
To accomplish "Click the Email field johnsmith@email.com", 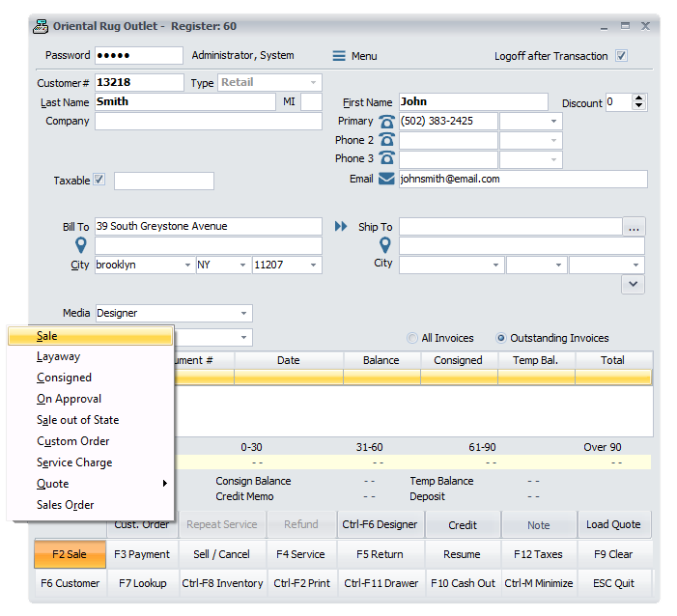I will click(522, 179).
